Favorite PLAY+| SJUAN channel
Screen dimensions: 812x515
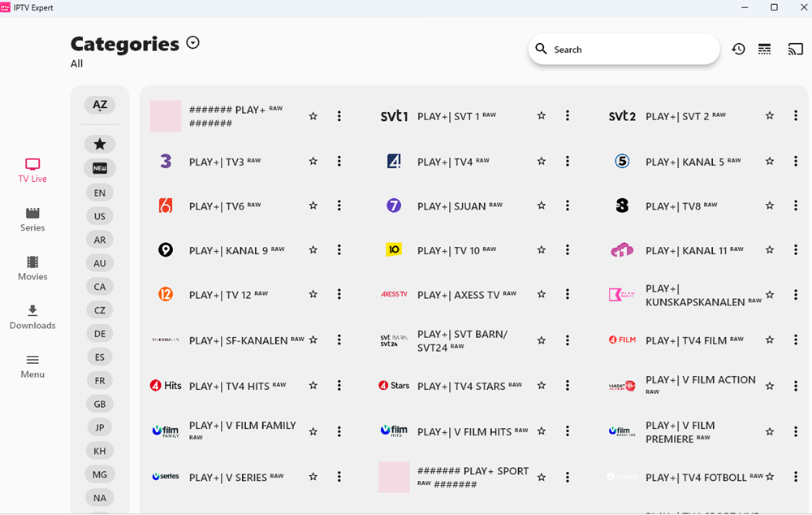[x=541, y=206]
